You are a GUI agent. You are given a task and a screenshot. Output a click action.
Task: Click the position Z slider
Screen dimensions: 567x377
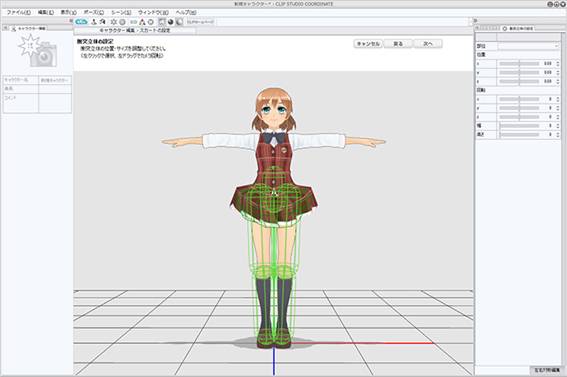pos(519,82)
